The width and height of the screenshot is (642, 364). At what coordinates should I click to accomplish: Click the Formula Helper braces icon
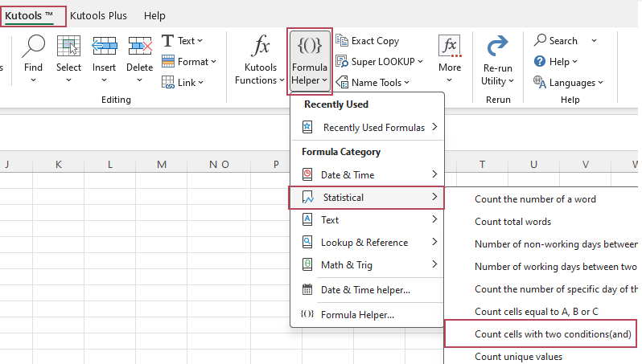310,46
